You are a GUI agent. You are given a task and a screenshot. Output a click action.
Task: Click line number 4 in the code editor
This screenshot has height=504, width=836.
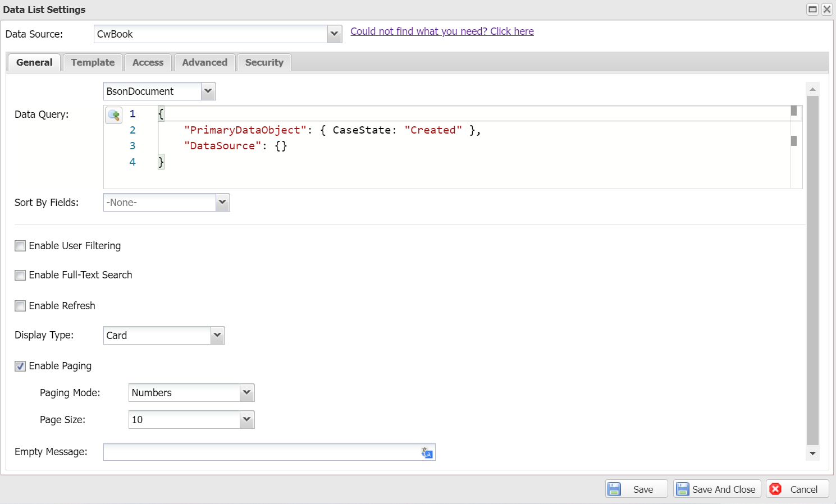click(x=133, y=162)
